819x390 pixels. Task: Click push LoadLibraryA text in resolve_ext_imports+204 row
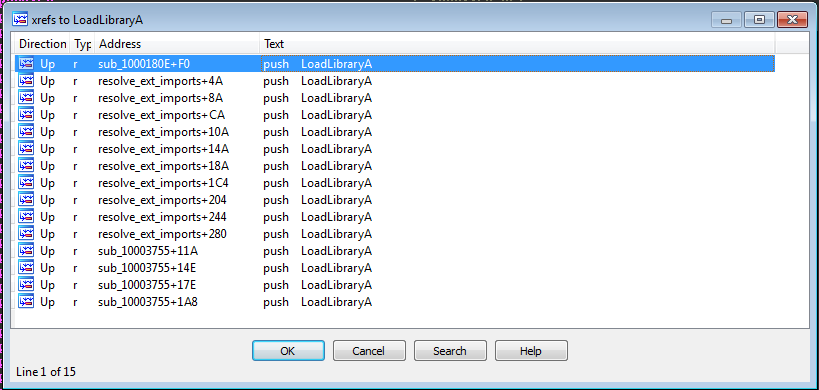(318, 200)
